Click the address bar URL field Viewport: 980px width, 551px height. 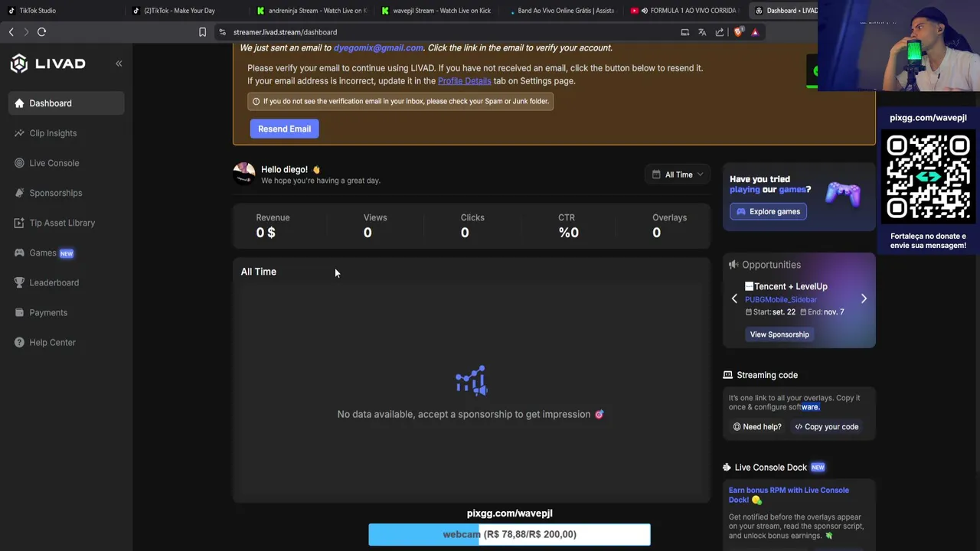(444, 32)
